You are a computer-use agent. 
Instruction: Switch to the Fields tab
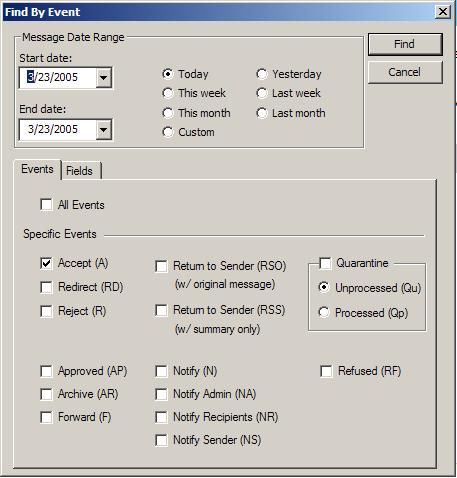tap(80, 171)
